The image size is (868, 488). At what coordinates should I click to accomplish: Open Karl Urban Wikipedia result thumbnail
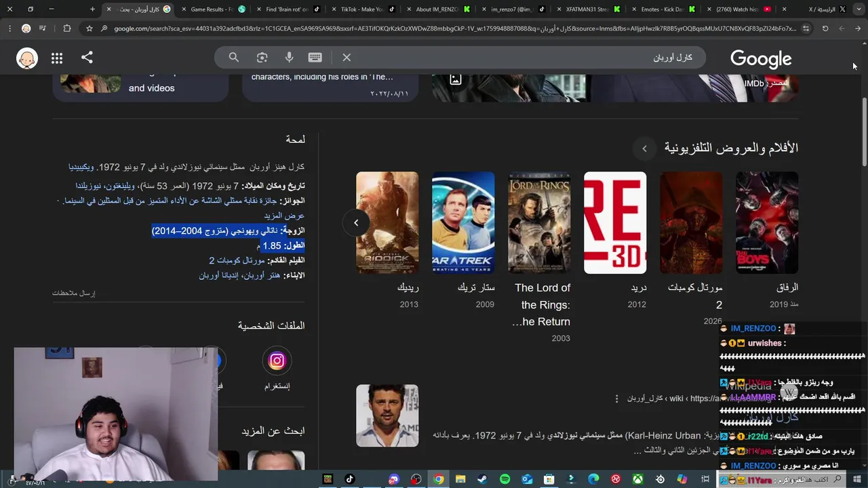click(x=387, y=415)
